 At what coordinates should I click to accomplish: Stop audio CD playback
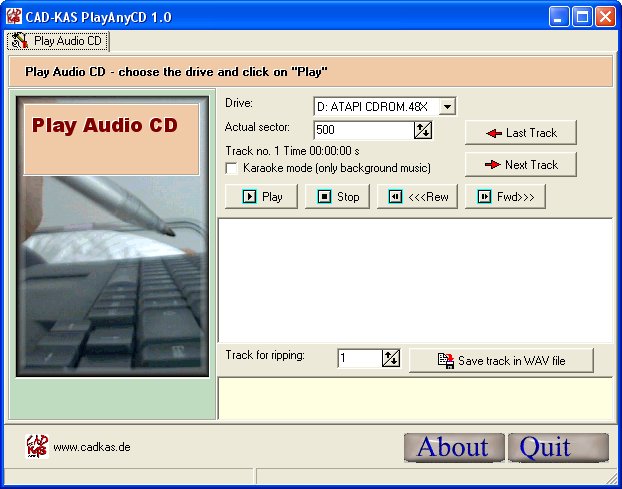338,197
